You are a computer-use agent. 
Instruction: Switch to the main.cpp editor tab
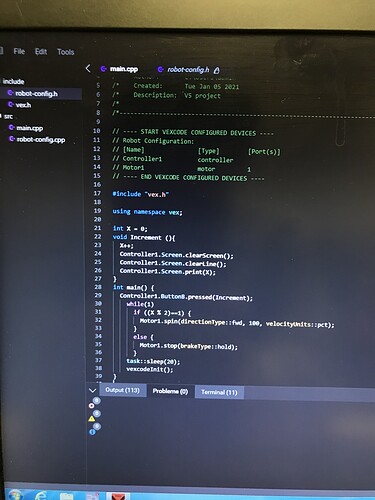119,69
